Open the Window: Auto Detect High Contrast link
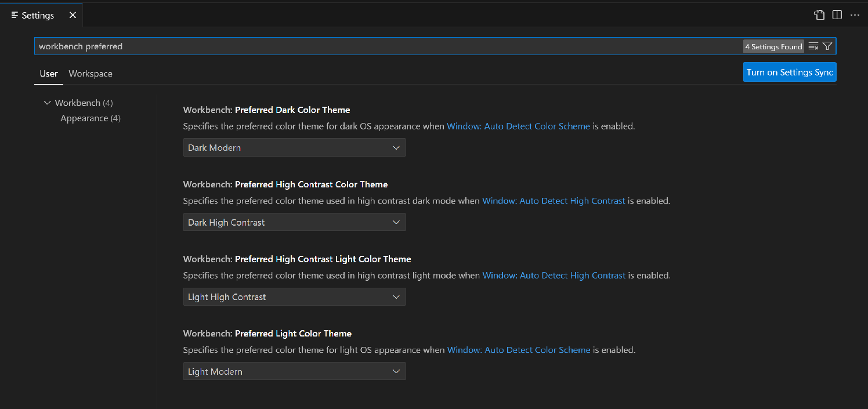Image resolution: width=868 pixels, height=409 pixels. [554, 201]
